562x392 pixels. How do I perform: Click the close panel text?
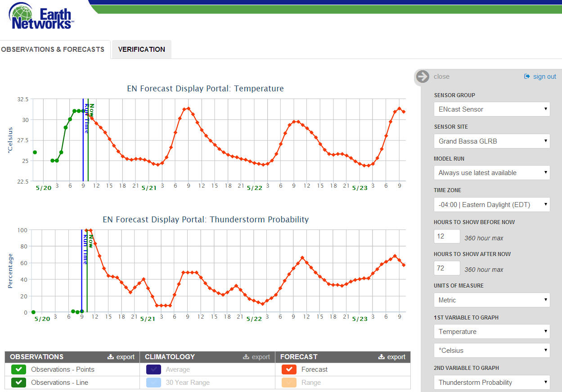(441, 77)
